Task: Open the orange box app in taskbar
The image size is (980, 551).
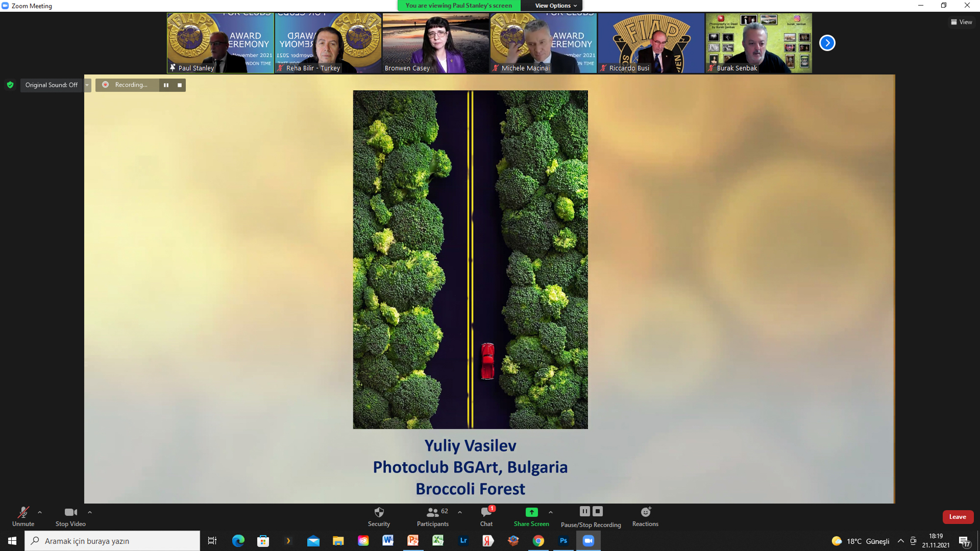Action: (x=513, y=541)
